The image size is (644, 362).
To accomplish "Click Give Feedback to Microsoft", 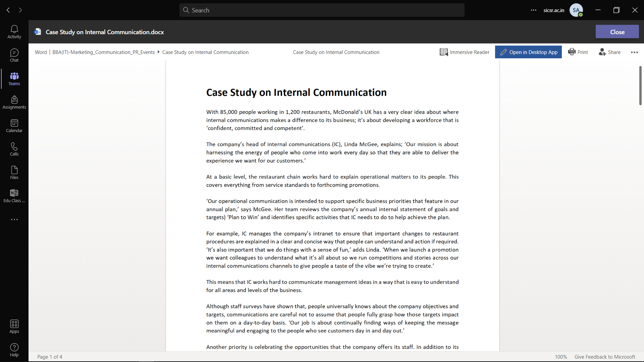I will pyautogui.click(x=605, y=357).
